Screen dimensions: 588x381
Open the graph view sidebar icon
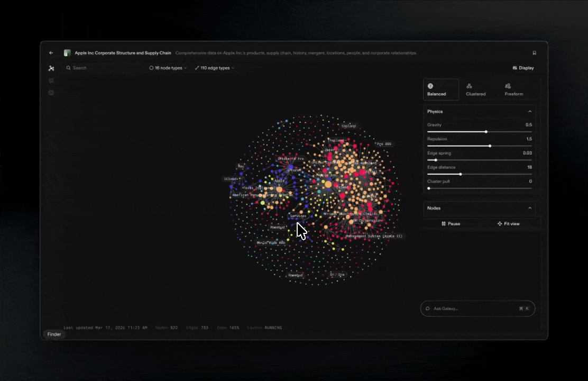click(x=51, y=68)
